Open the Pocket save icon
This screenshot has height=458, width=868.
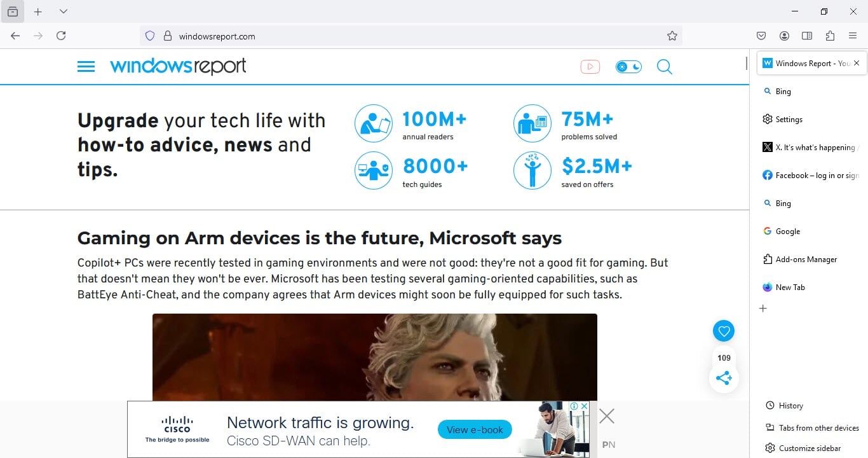click(761, 36)
